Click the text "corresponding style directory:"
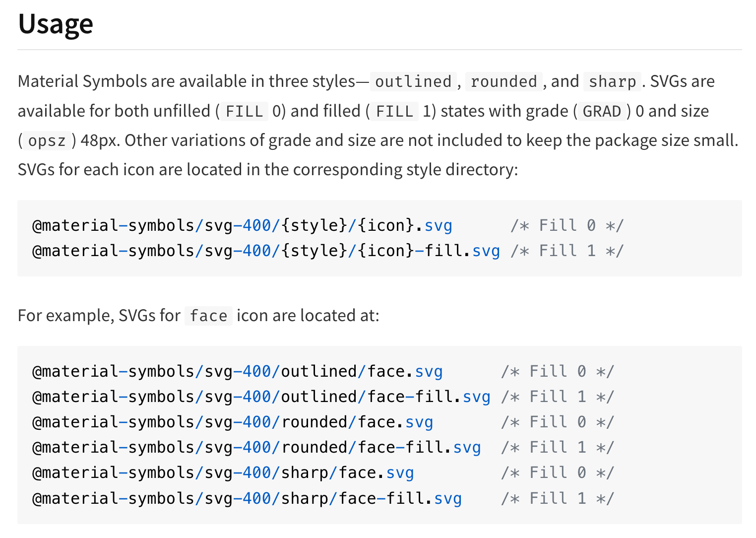The height and width of the screenshot is (538, 756). (x=406, y=170)
